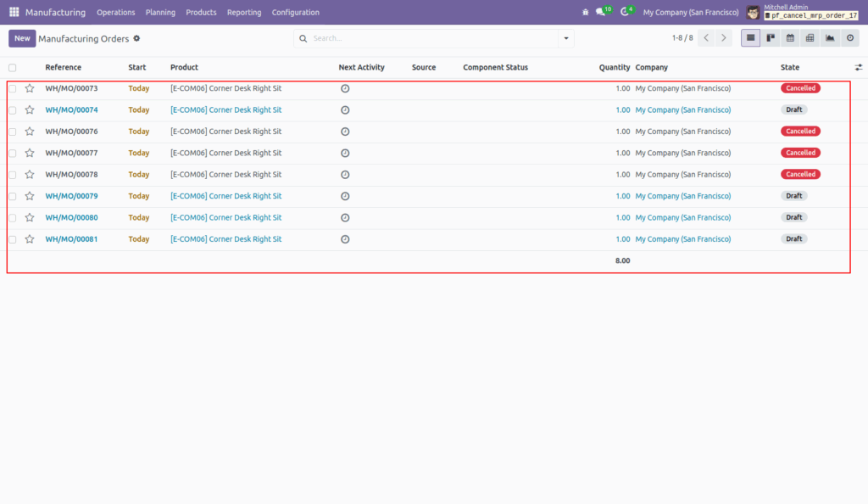868x504 pixels.
Task: Star the WH/MO/00073 order as favorite
Action: (31, 87)
